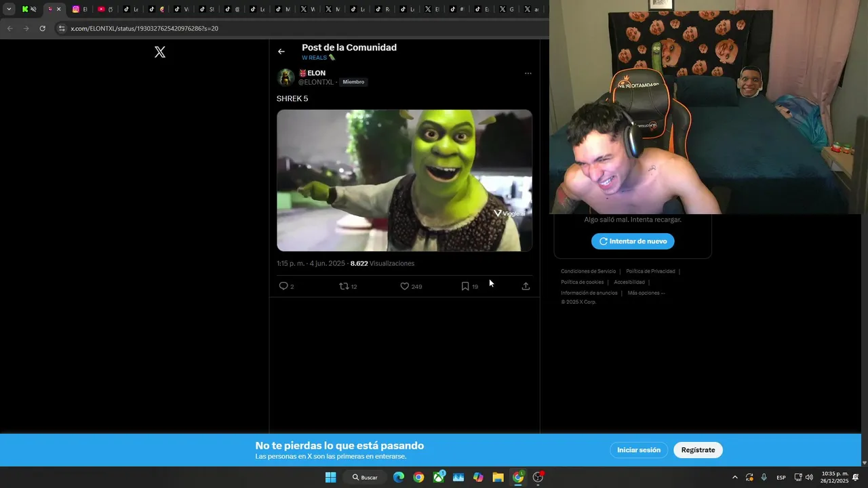Reply to the SHREK 5 post

(286, 286)
